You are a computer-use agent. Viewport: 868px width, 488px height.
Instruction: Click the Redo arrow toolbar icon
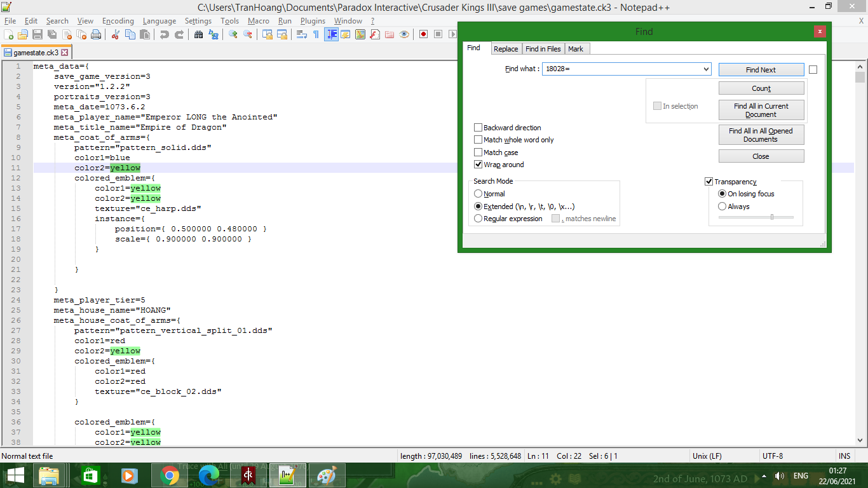(x=179, y=34)
